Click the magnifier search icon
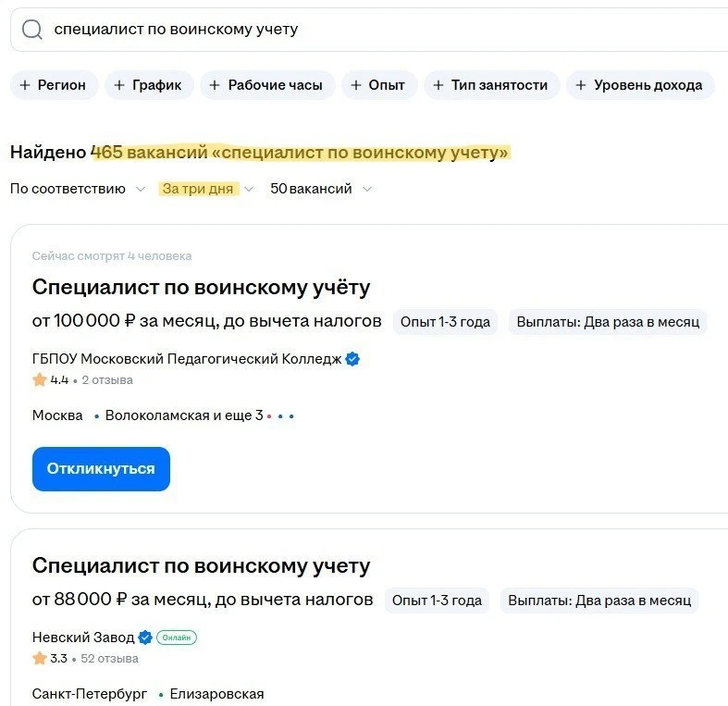 click(32, 30)
